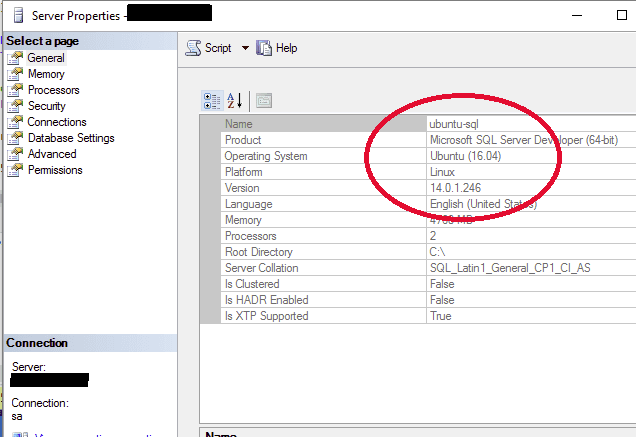The width and height of the screenshot is (636, 437).
Task: Click the General page icon
Action: [x=15, y=58]
